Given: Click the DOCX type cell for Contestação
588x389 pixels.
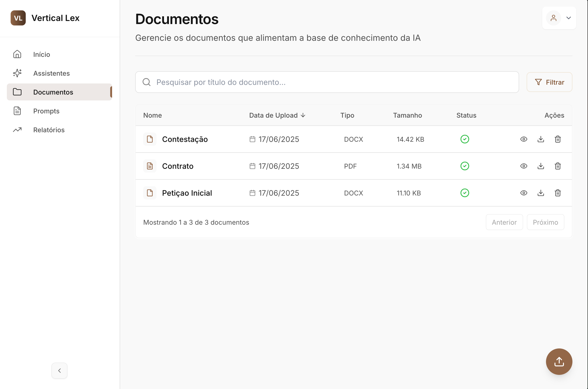Looking at the screenshot, I should pos(354,139).
